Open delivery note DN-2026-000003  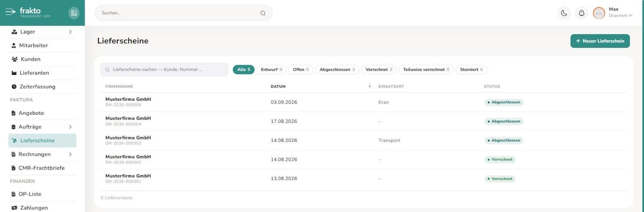[x=363, y=140]
